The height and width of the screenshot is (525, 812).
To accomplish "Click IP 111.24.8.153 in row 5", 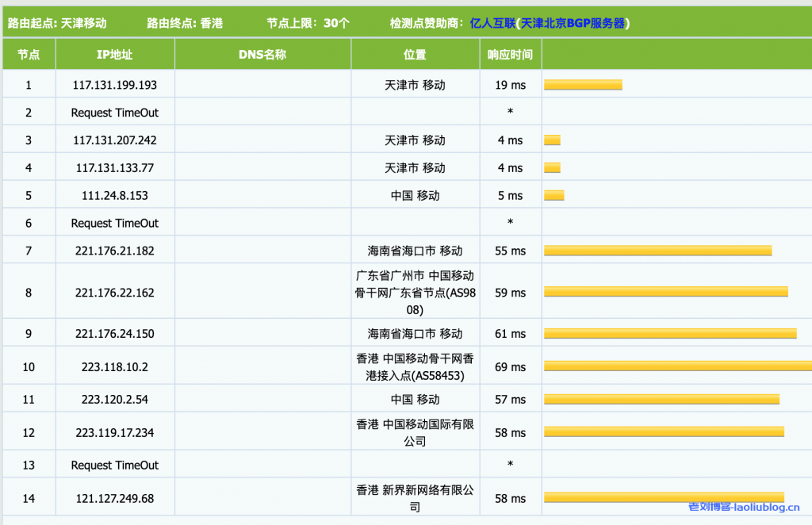I will pyautogui.click(x=114, y=196).
